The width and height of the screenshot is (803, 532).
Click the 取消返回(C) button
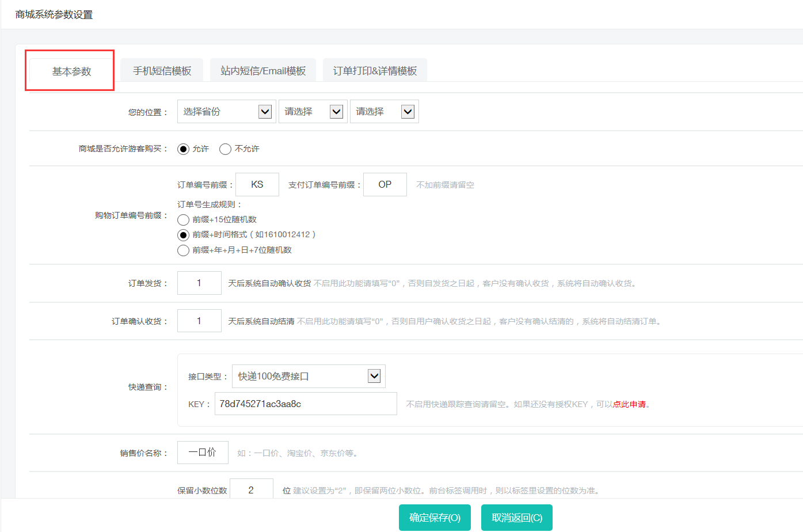click(x=517, y=518)
